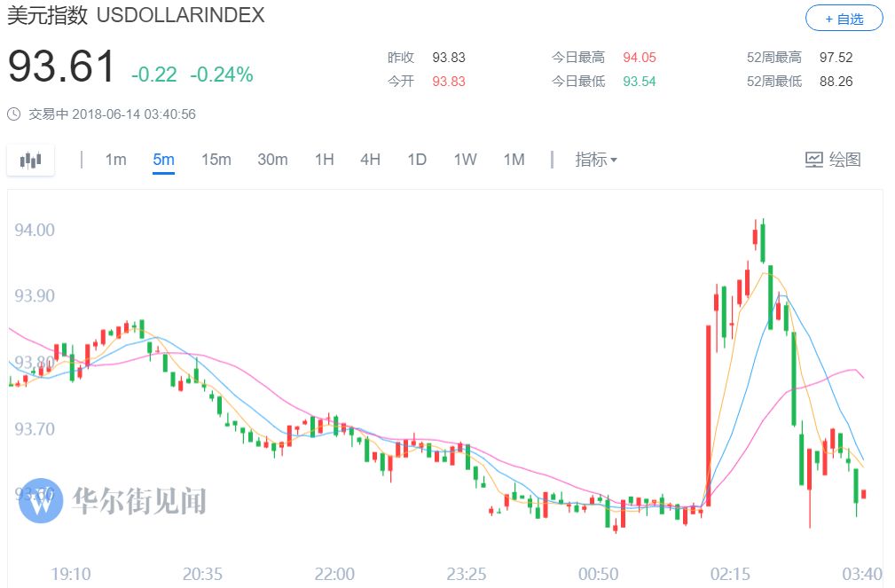Show the 1D daily chart
This screenshot has height=588, width=895.
(417, 160)
